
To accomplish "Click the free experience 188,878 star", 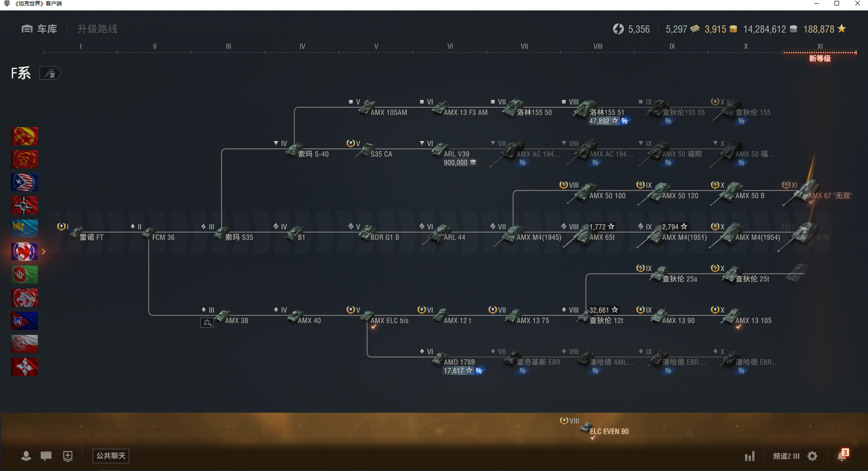I will point(825,29).
